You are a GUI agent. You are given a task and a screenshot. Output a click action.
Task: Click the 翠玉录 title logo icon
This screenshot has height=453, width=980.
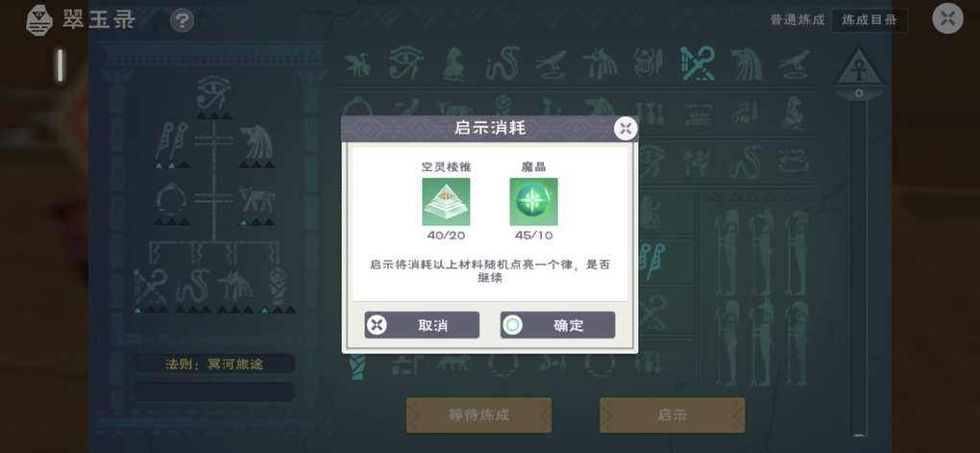[40, 20]
